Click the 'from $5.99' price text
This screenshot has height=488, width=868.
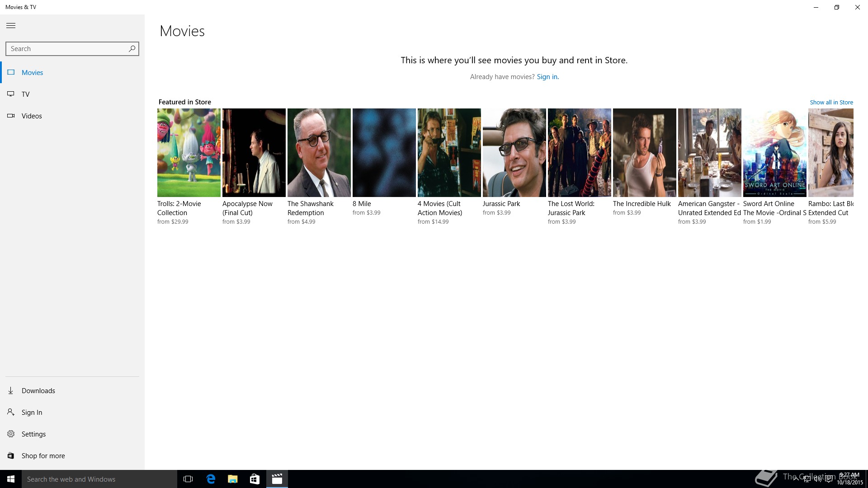pyautogui.click(x=822, y=222)
